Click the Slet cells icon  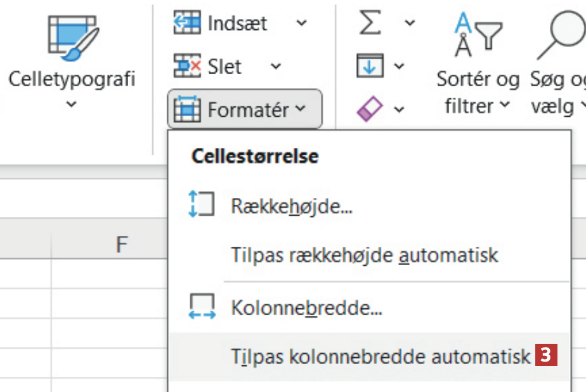click(x=186, y=66)
